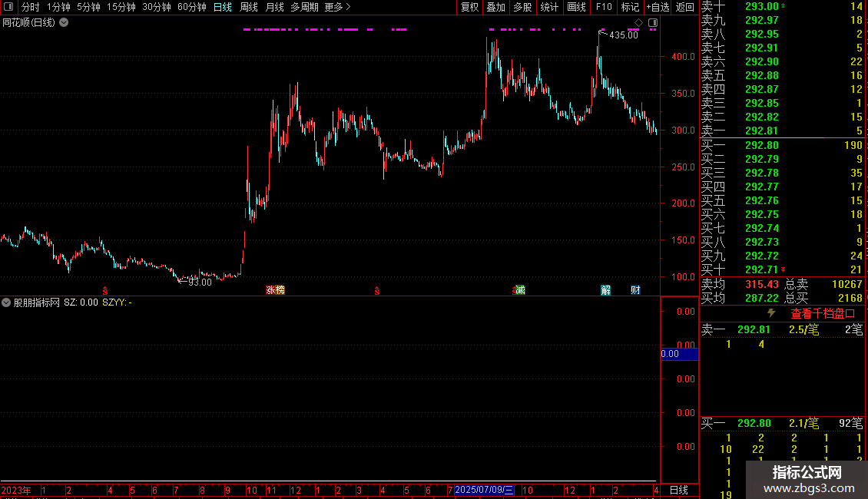
Task: Select the 30分钟 period
Action: 157,7
